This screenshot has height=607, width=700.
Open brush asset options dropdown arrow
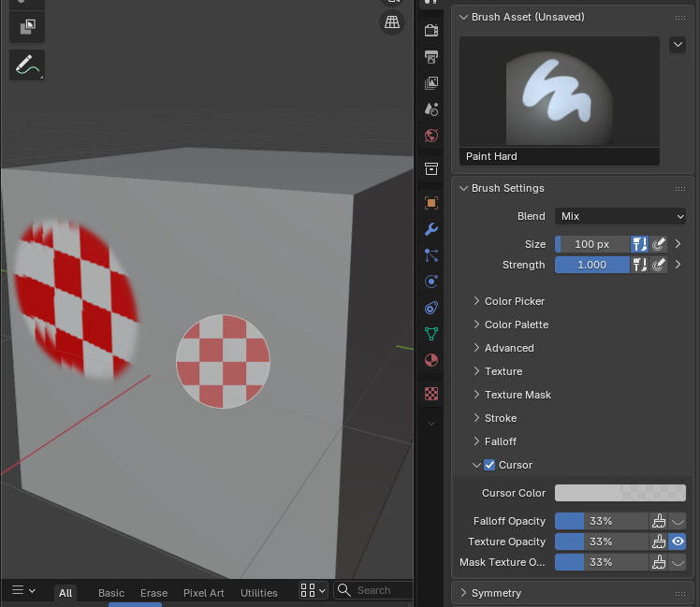tap(678, 45)
